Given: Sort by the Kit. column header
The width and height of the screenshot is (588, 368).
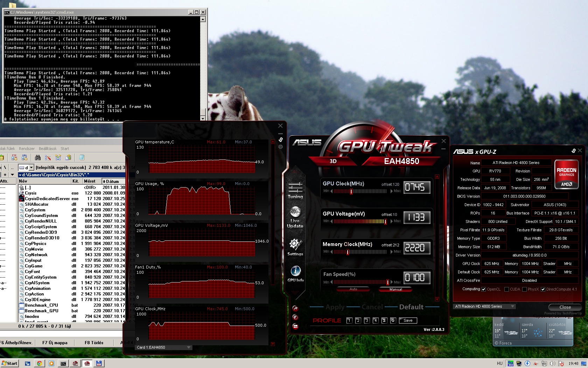Looking at the screenshot, I should [x=76, y=181].
